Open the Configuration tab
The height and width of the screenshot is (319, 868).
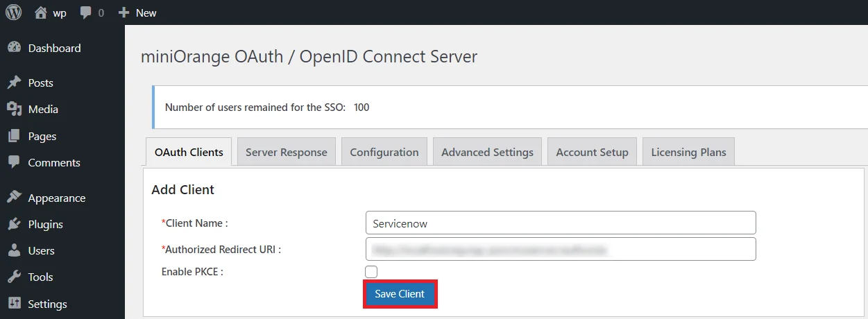(x=384, y=152)
